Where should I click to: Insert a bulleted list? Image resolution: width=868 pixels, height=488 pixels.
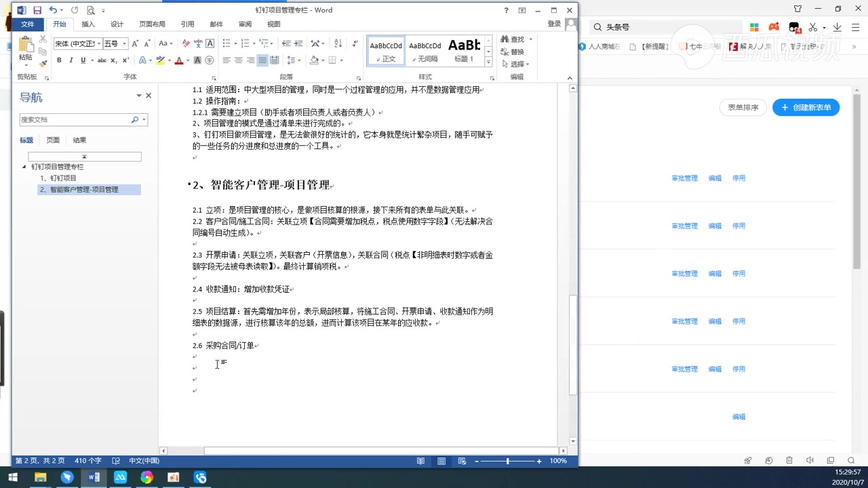tap(226, 43)
